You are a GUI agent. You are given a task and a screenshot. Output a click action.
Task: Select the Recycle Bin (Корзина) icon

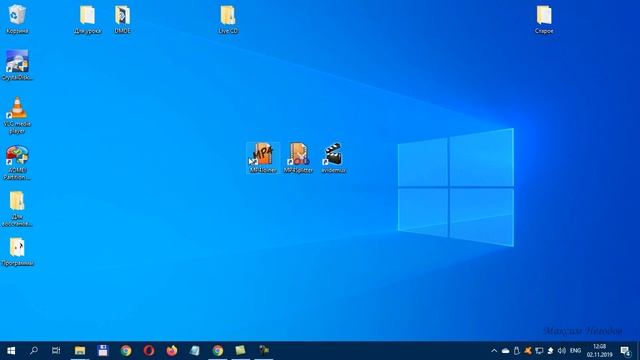[x=17, y=19]
